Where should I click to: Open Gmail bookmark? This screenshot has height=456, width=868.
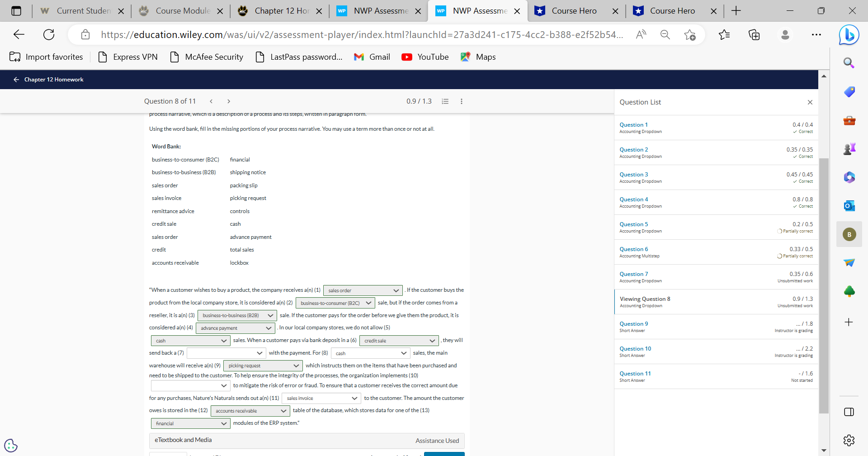pos(372,57)
